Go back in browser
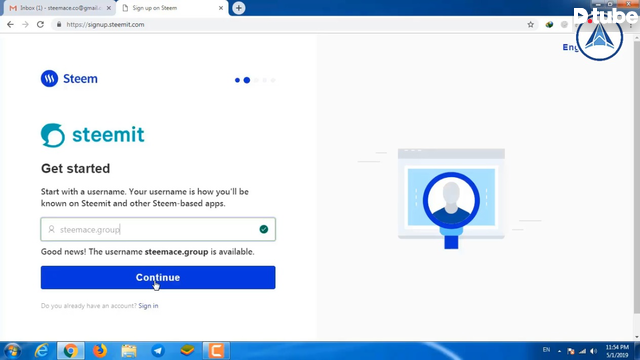 pyautogui.click(x=10, y=24)
